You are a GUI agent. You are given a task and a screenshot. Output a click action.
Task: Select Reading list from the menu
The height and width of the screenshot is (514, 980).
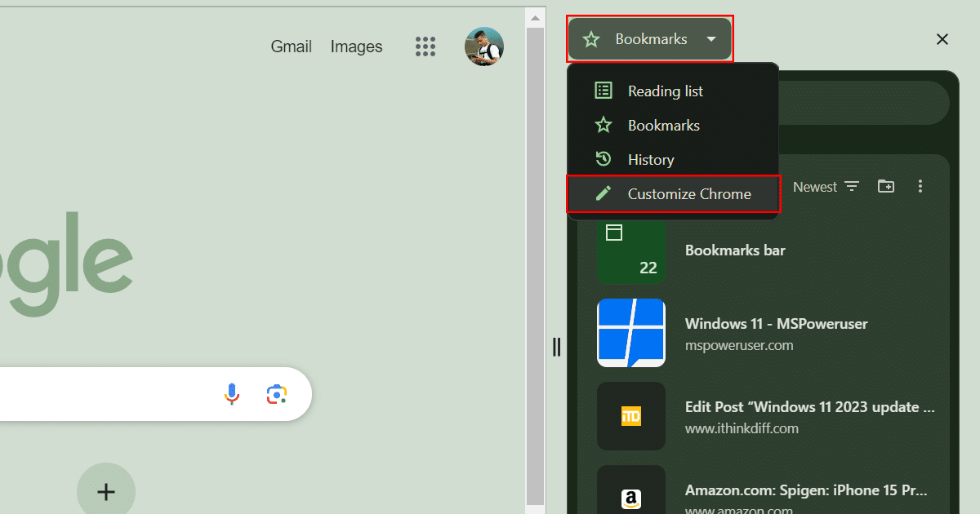(665, 91)
